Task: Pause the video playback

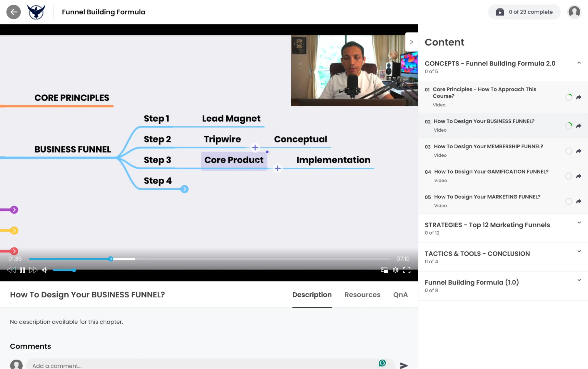Action: (x=22, y=270)
